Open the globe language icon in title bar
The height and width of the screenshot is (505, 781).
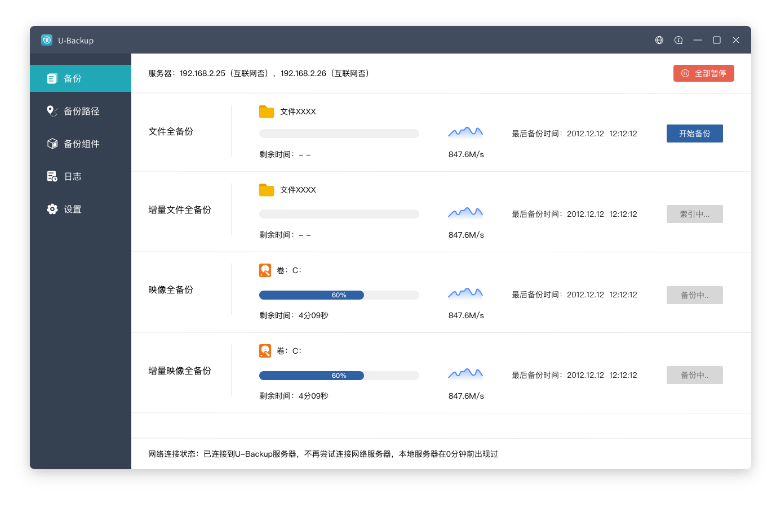659,40
